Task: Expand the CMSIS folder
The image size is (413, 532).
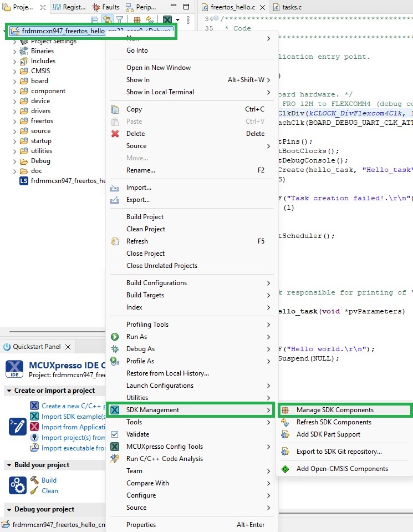Action: 14,71
